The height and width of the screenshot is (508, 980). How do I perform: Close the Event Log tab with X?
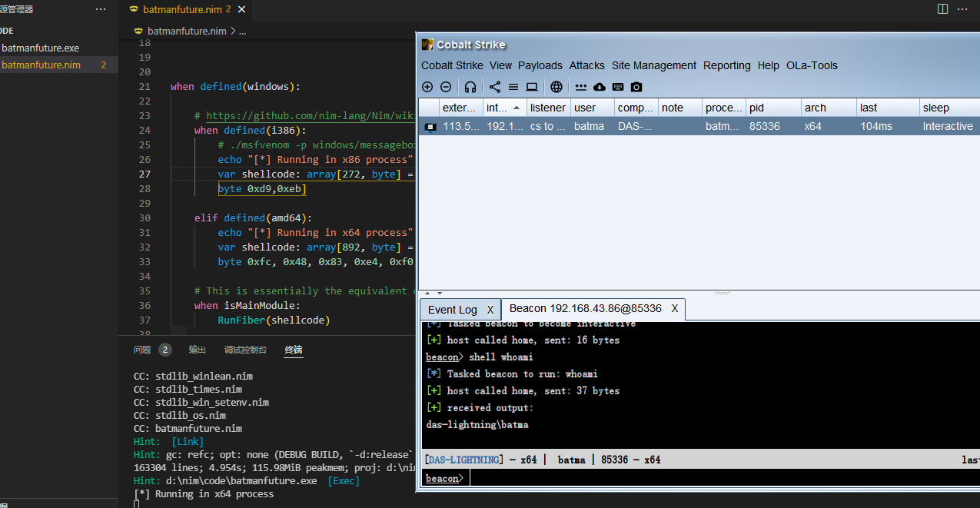click(490, 310)
